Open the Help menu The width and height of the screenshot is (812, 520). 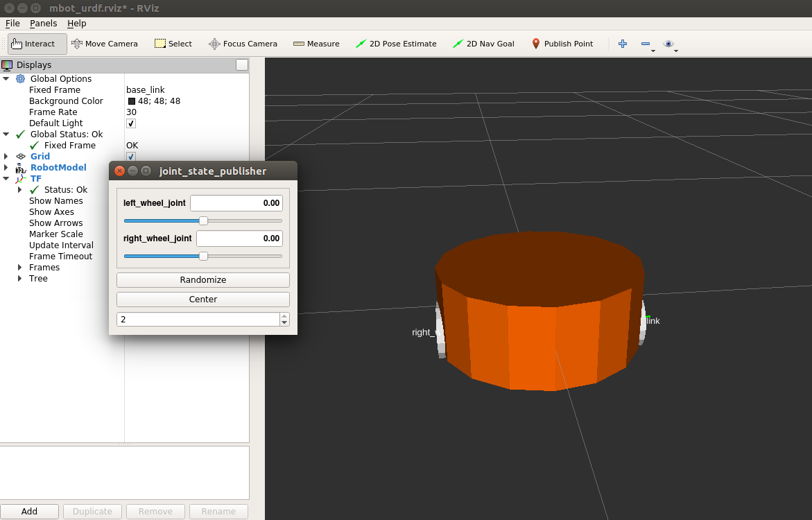click(77, 24)
